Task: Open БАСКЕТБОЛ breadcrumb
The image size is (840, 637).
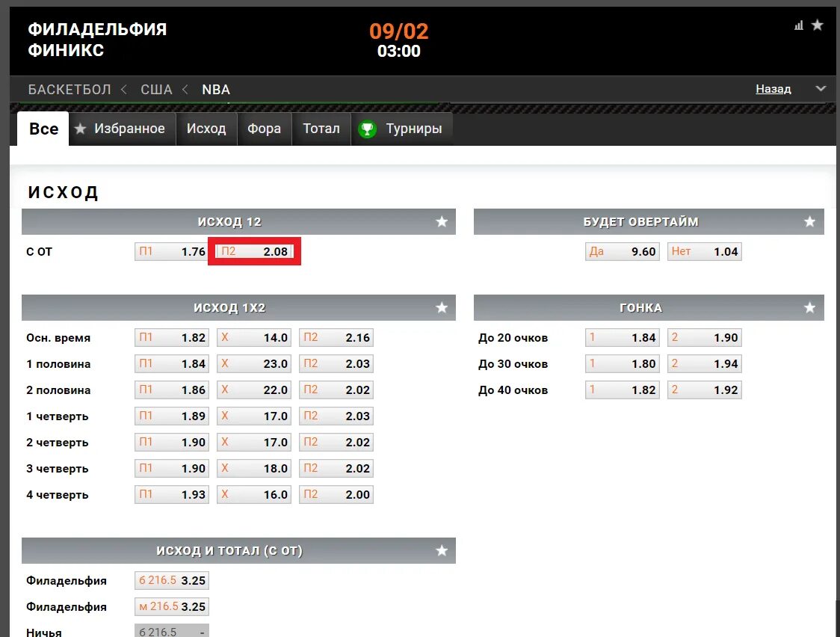Action: tap(70, 90)
